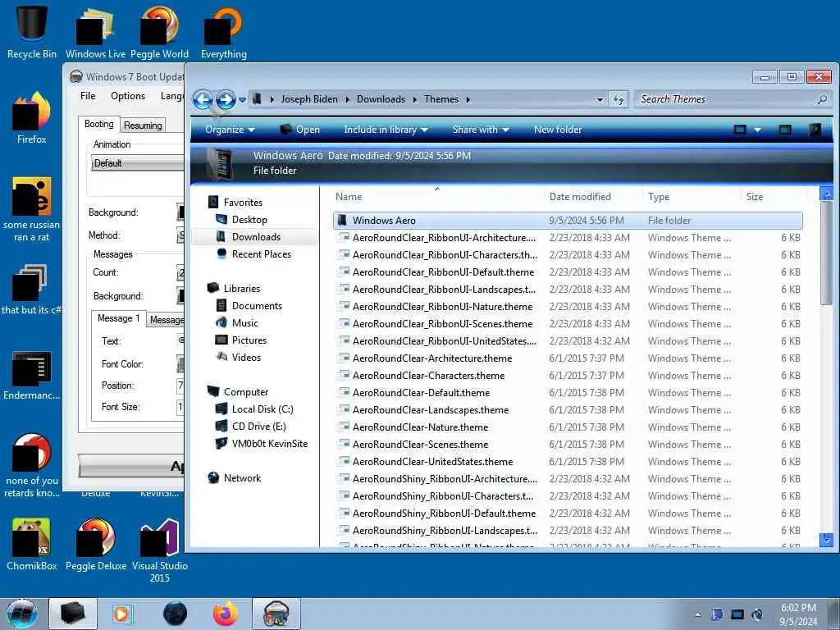Screen dimensions: 840x630
Task: Open Firefox from the taskbar
Action: [x=226, y=614]
